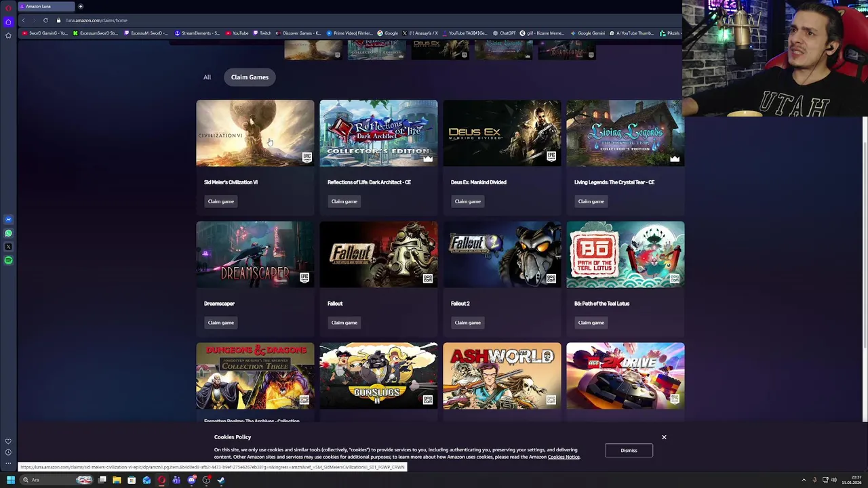This screenshot has width=868, height=488.
Task: Open the Dungeons & Dragons Collection Three thumbnail
Action: (x=255, y=376)
